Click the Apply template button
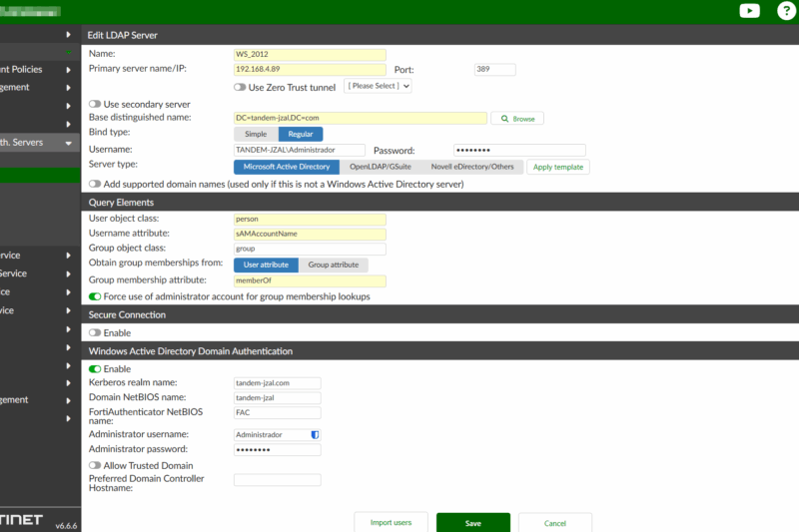 tap(558, 167)
